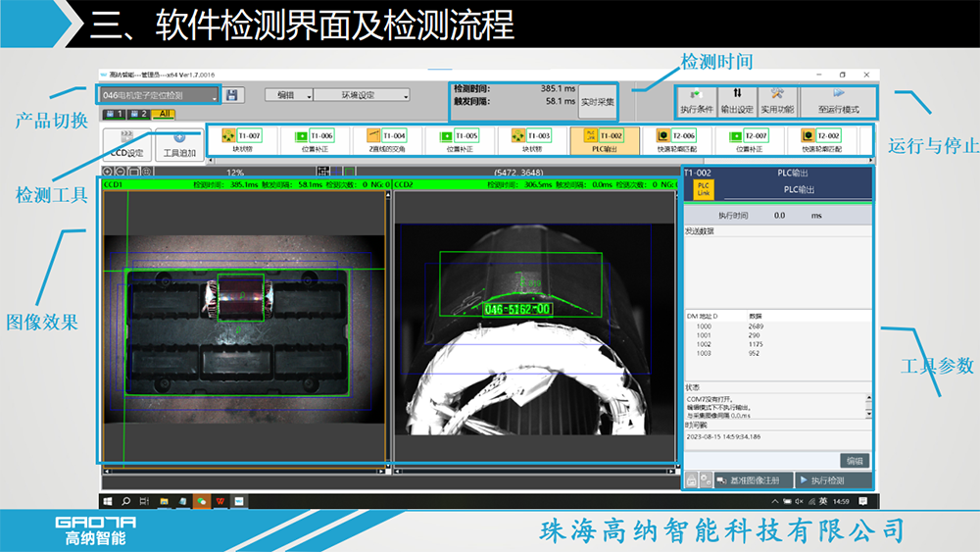Image resolution: width=980 pixels, height=552 pixels.
Task: Expand the 环境设定 dropdown
Action: pyautogui.click(x=363, y=95)
